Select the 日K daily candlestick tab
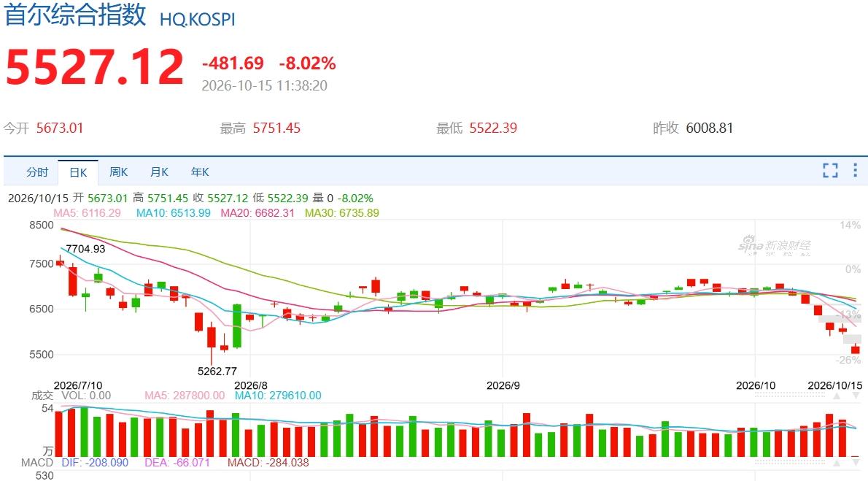This screenshot has height=481, width=868. [x=78, y=172]
